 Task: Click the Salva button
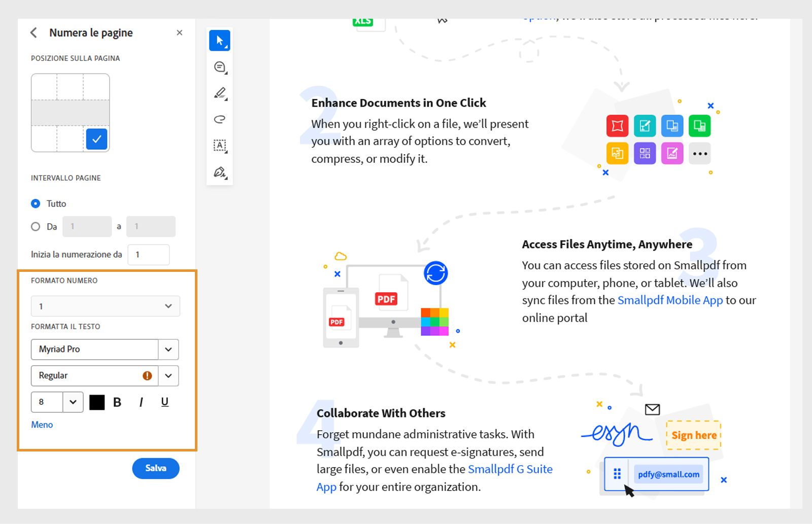[x=156, y=468]
